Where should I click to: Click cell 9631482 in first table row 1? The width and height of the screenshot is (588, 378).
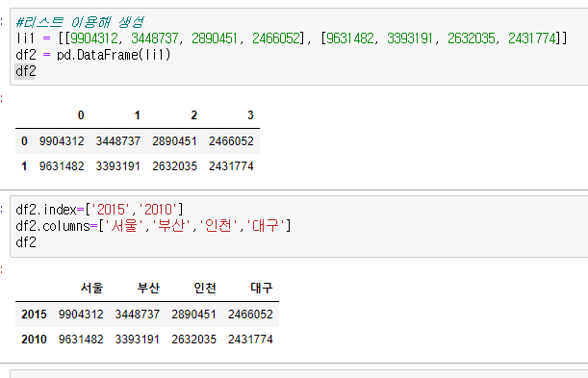coord(62,166)
